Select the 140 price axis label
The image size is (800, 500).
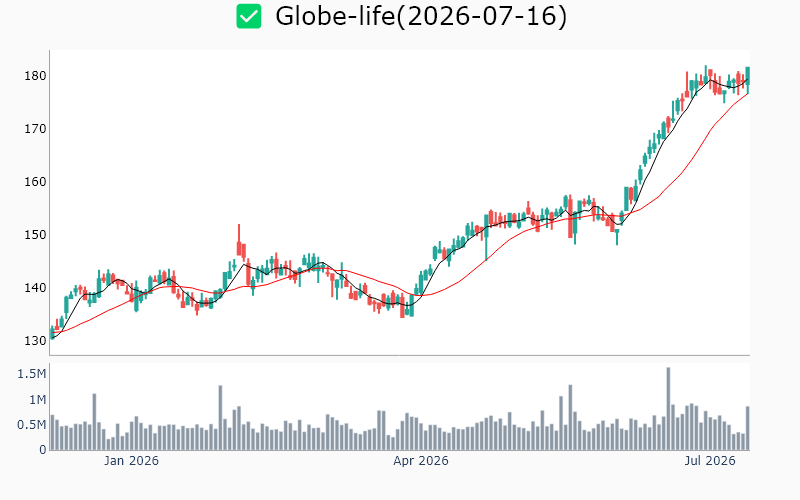[35, 288]
